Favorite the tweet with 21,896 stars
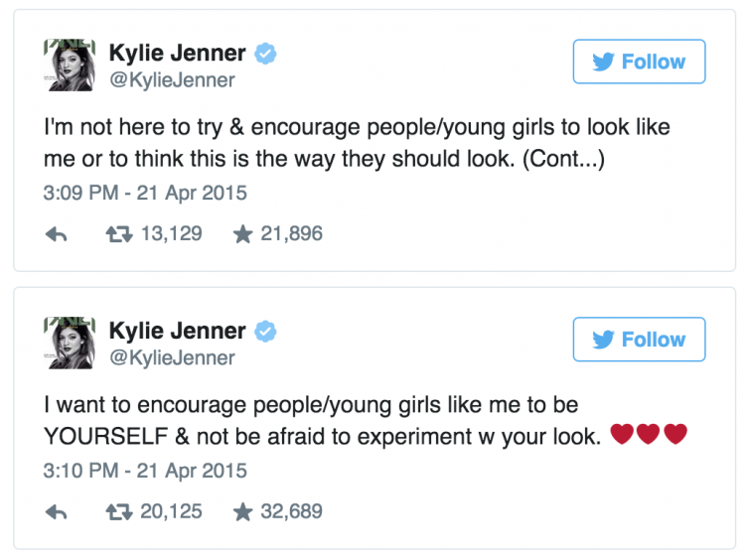The image size is (745, 560). pyautogui.click(x=242, y=234)
